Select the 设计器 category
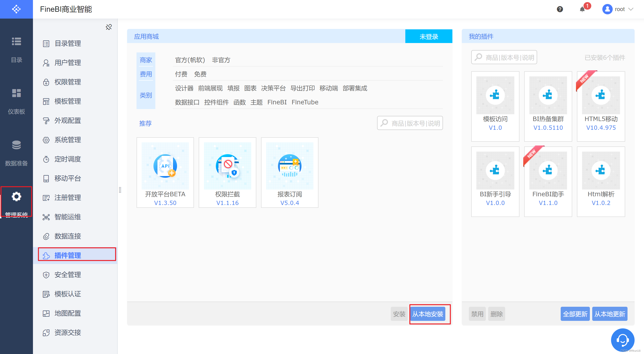This screenshot has height=354, width=644. click(184, 88)
